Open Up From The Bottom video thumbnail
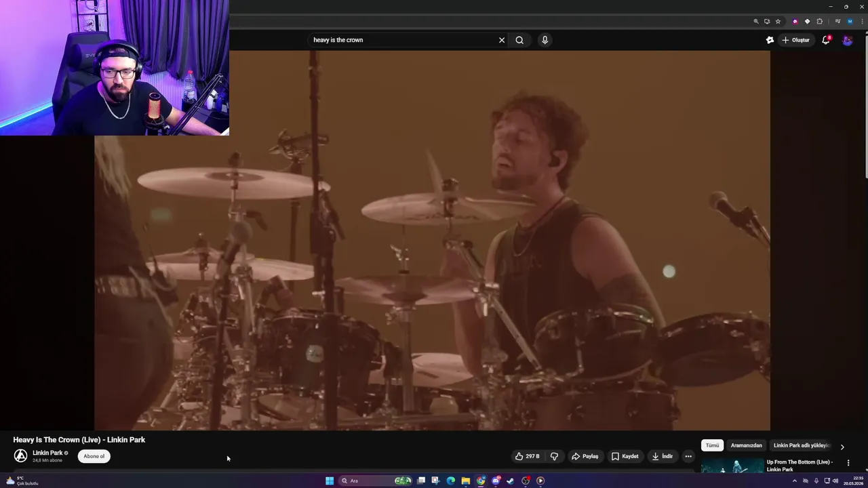The image size is (868, 488). click(x=732, y=466)
